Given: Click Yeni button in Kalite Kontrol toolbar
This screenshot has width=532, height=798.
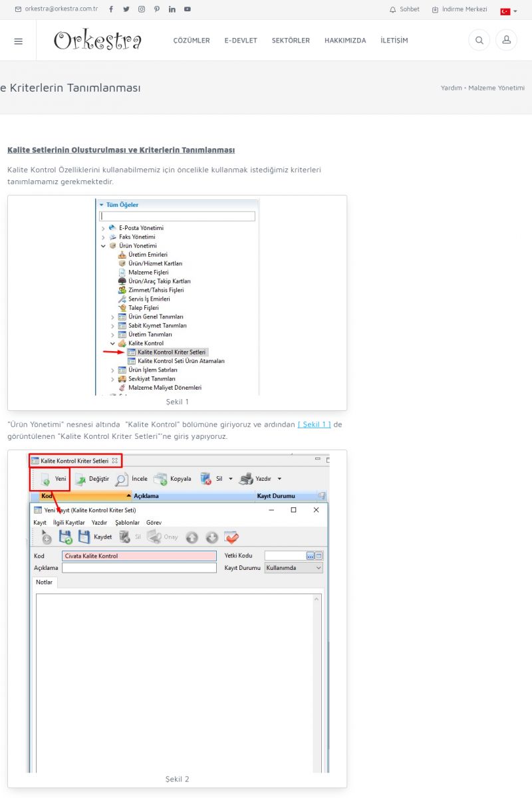Looking at the screenshot, I should pos(51,478).
